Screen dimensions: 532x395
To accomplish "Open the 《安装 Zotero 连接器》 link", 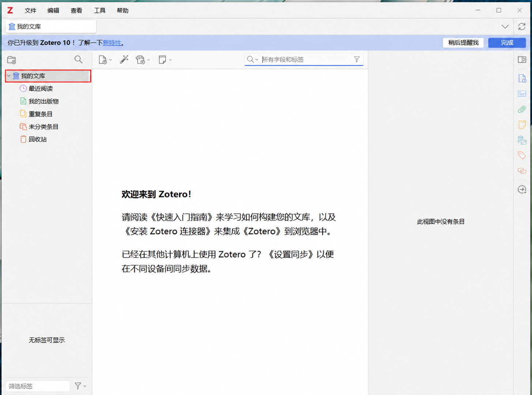I will [167, 231].
